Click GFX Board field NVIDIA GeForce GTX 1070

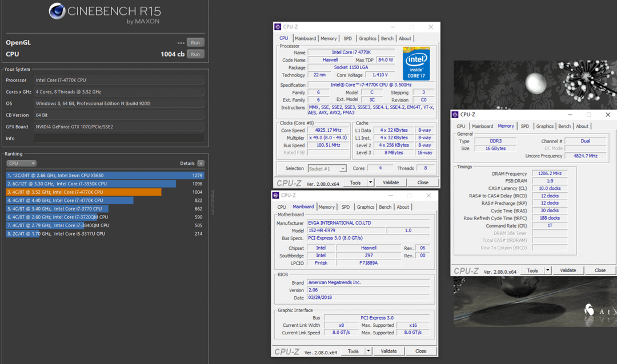click(119, 127)
